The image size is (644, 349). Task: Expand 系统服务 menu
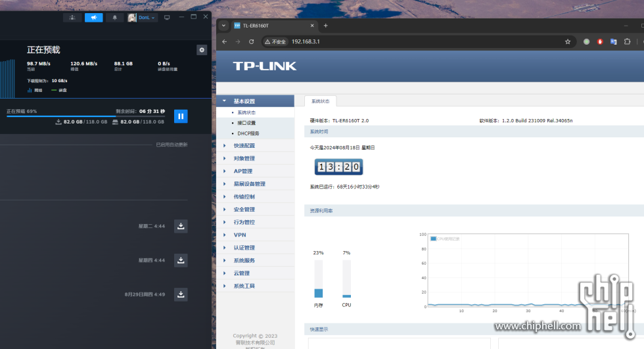[256, 260]
